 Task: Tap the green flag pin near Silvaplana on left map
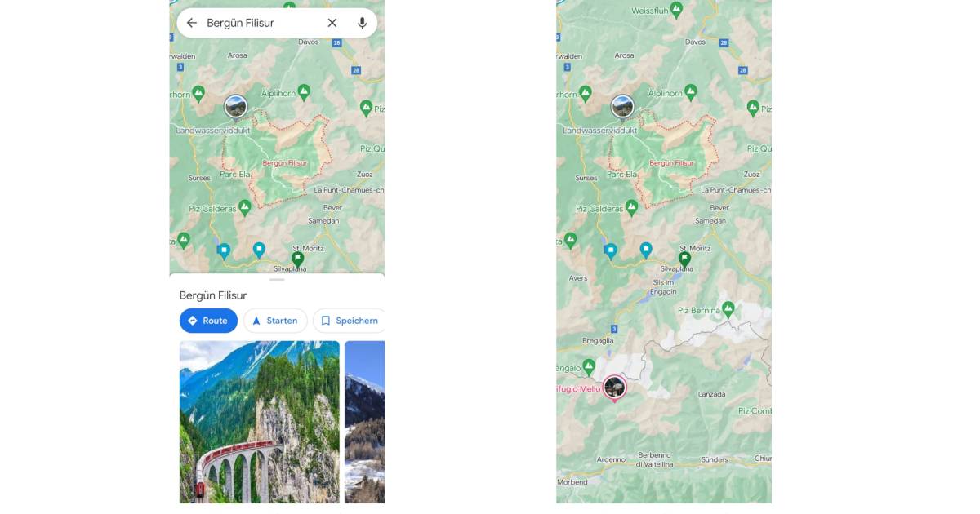(x=298, y=258)
